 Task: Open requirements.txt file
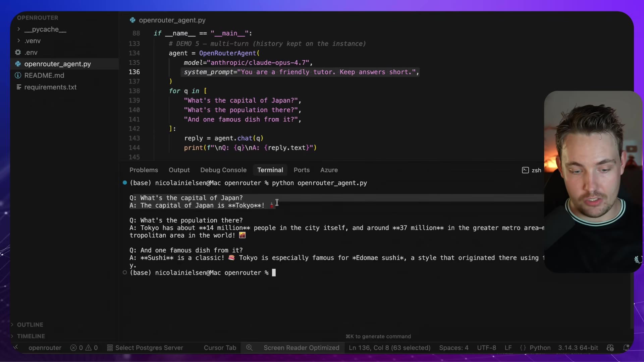click(x=50, y=87)
